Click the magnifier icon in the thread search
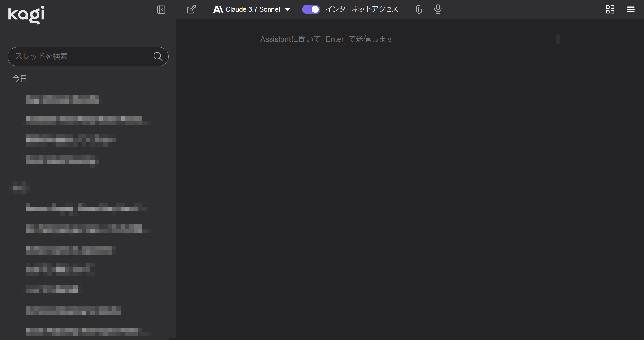Viewport: 644px width, 340px height. click(158, 57)
